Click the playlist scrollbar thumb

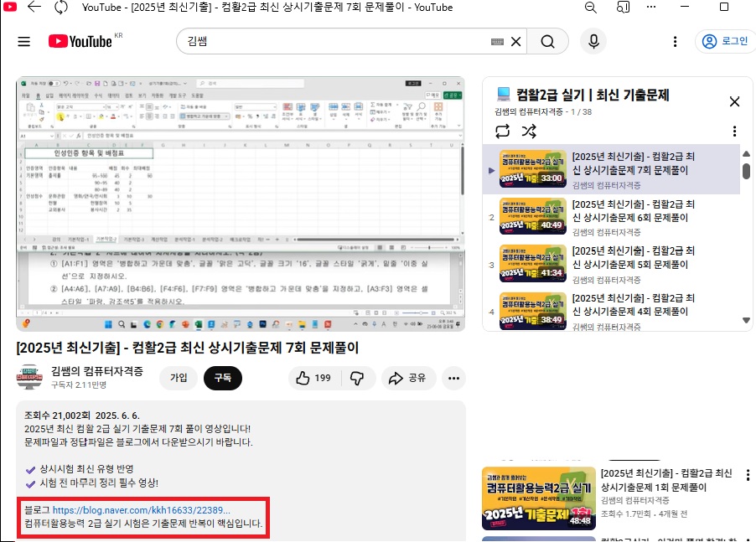point(746,171)
